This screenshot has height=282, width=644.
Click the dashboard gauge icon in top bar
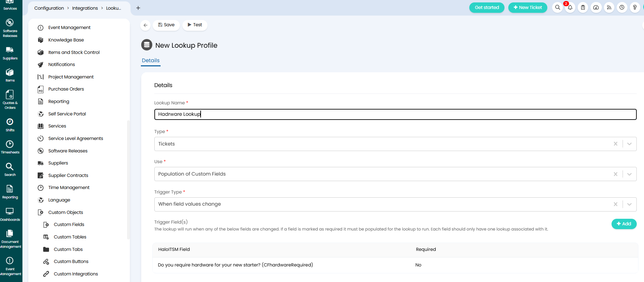(596, 8)
